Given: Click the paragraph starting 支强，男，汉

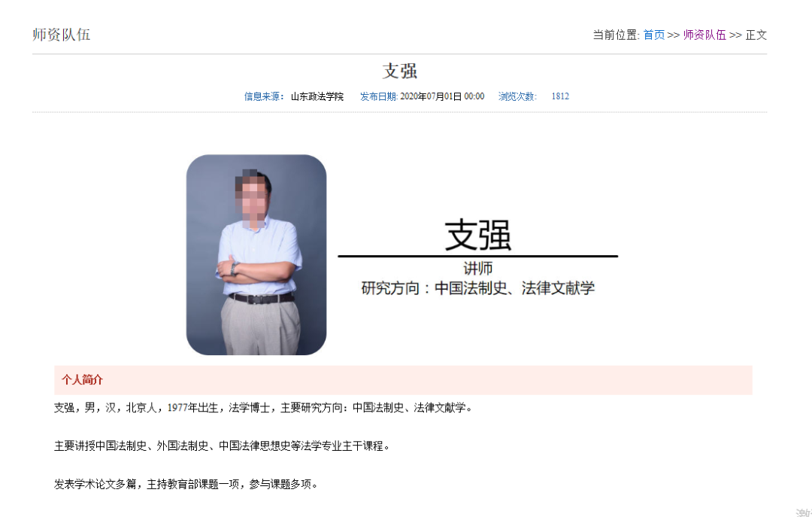Looking at the screenshot, I should [264, 408].
